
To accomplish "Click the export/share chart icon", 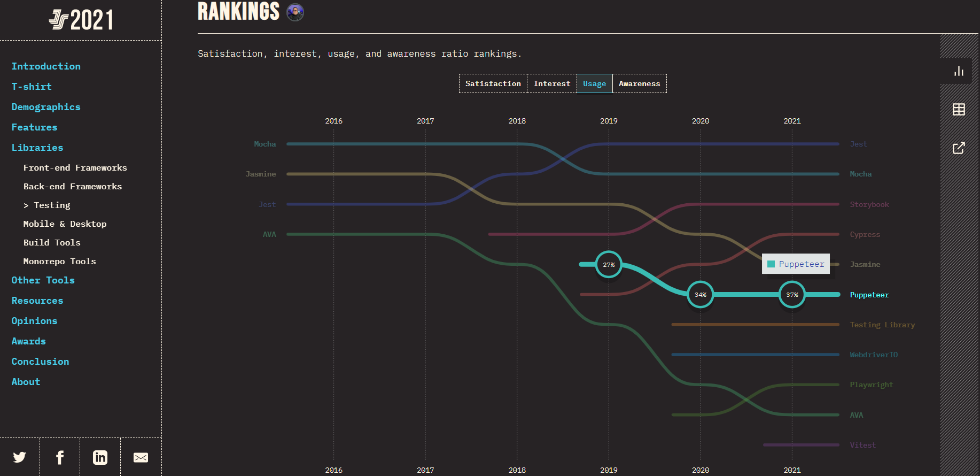I will pyautogui.click(x=959, y=148).
